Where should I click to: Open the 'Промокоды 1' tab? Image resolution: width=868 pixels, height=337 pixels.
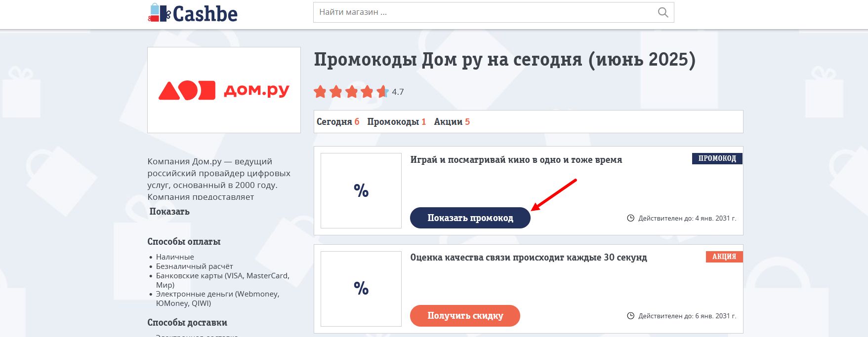396,122
